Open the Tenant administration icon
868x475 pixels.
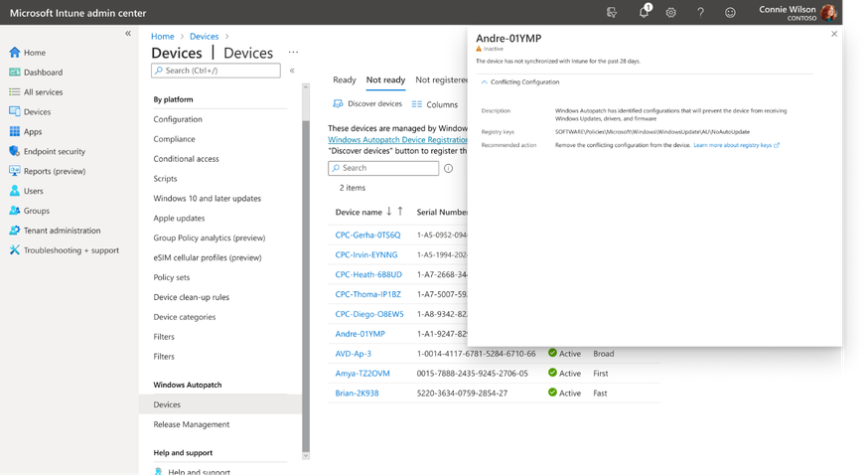(x=14, y=230)
